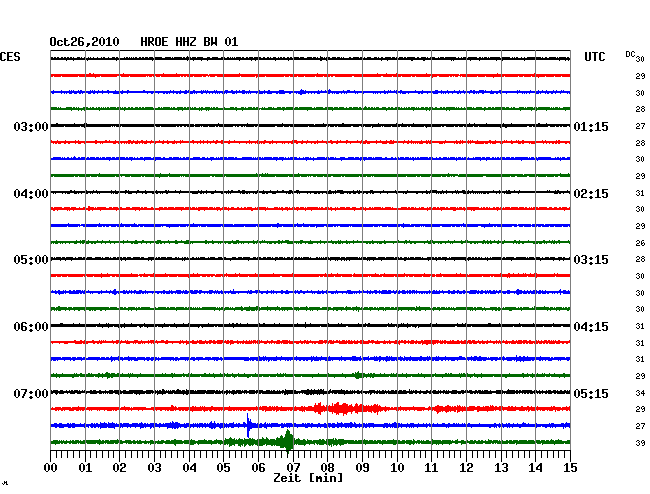650x494 pixels.
Task: Click the Zeit [min] axis title
Action: pyautogui.click(x=308, y=478)
